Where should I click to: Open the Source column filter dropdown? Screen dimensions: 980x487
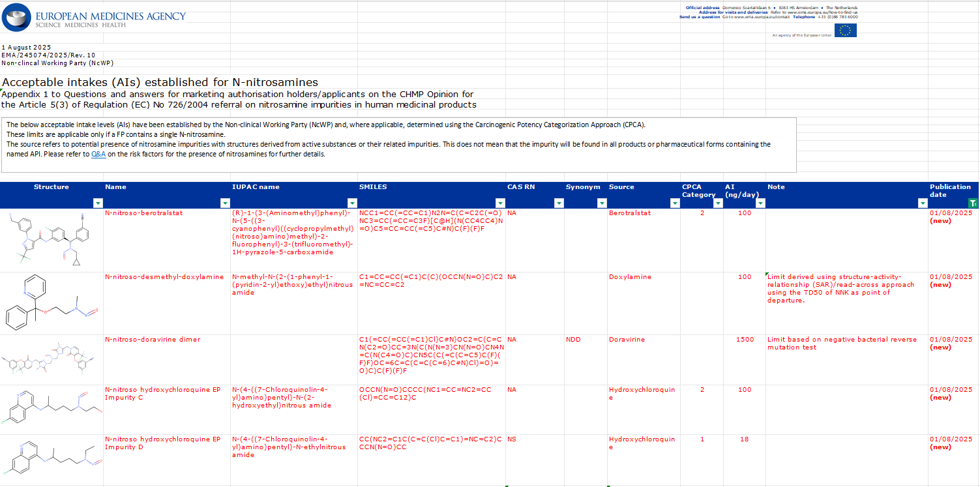click(x=675, y=203)
